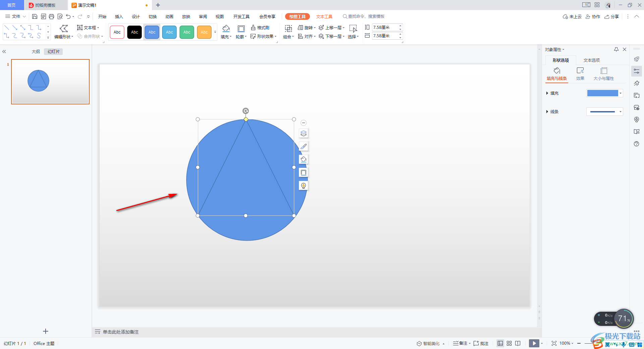Expand the Fill (填充) section triangle
The height and width of the screenshot is (349, 644).
click(547, 93)
